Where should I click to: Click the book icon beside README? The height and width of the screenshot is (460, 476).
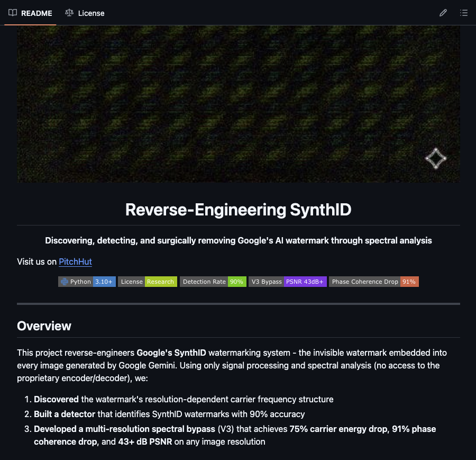13,13
